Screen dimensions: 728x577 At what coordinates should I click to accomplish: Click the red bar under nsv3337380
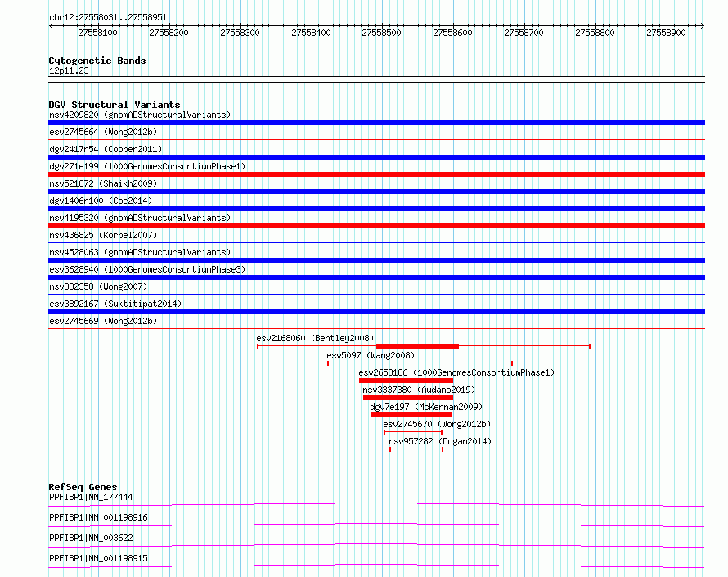click(x=408, y=398)
